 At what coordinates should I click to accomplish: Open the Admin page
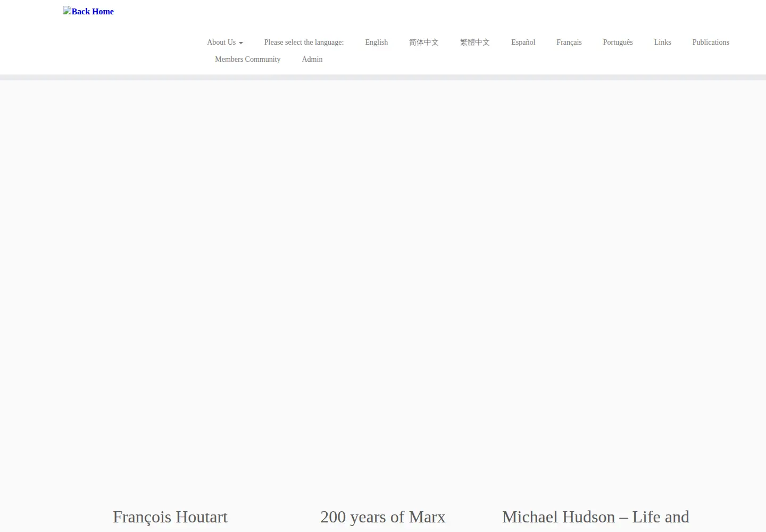312,59
